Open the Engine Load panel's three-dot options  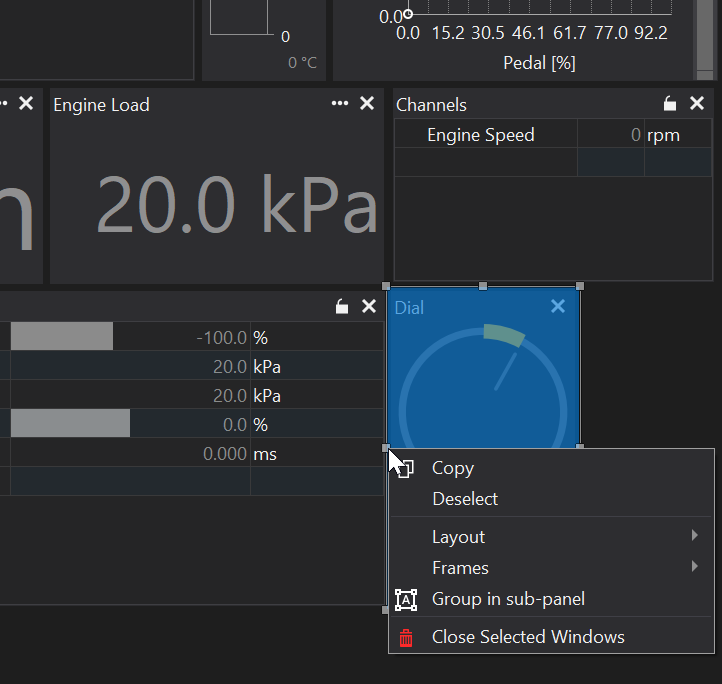pyautogui.click(x=340, y=104)
